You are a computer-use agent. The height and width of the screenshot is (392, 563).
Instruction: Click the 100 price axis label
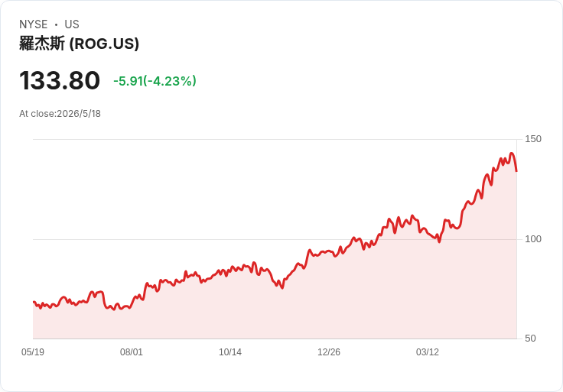pyautogui.click(x=533, y=239)
